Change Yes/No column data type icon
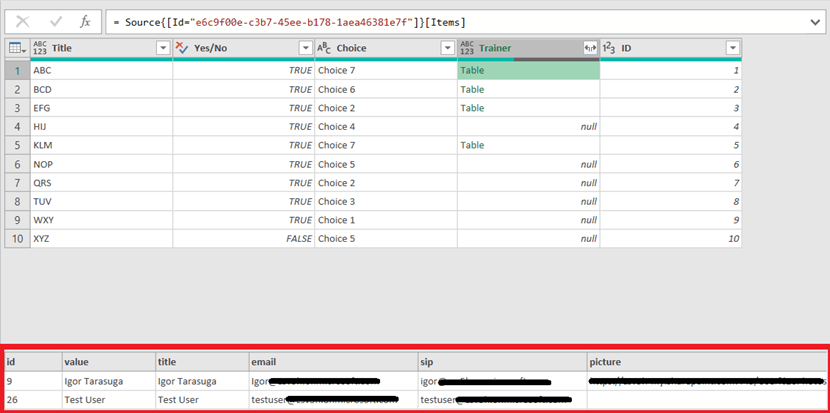The width and height of the screenshot is (830, 413). (x=182, y=48)
